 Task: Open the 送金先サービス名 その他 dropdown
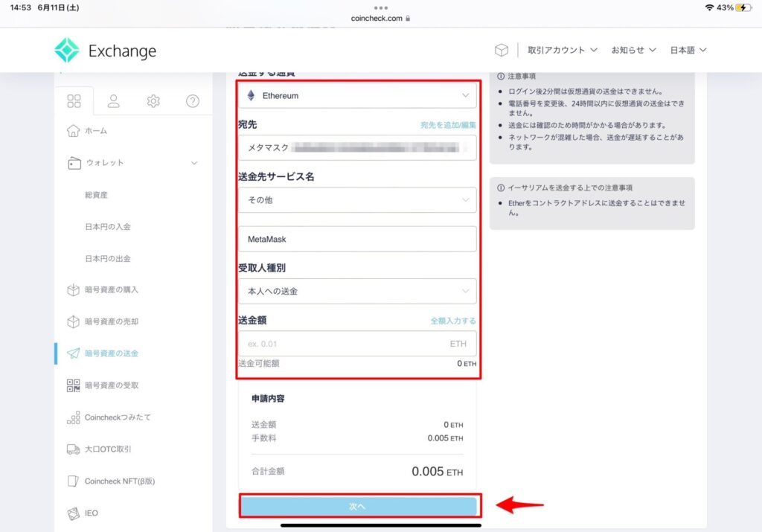[x=357, y=199]
